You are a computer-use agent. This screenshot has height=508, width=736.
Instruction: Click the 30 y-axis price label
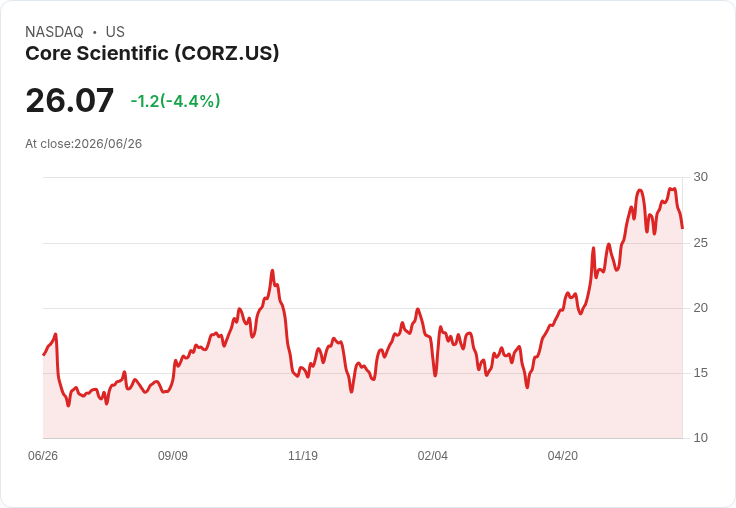point(700,177)
